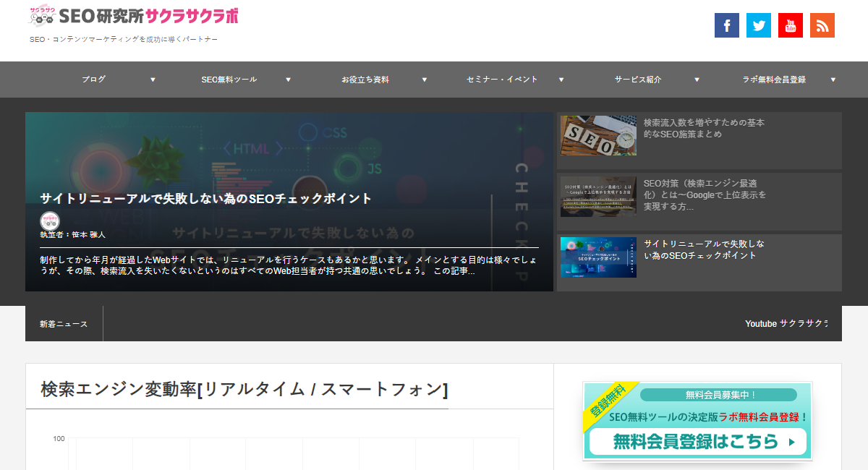
Task: Expand the ブログ menu arrow
Action: [153, 80]
